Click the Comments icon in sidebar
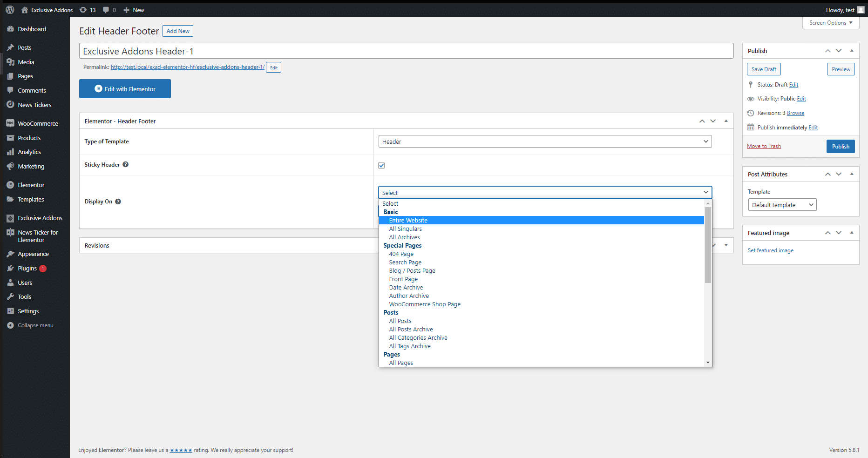Viewport: 868px width, 458px height. tap(10, 90)
